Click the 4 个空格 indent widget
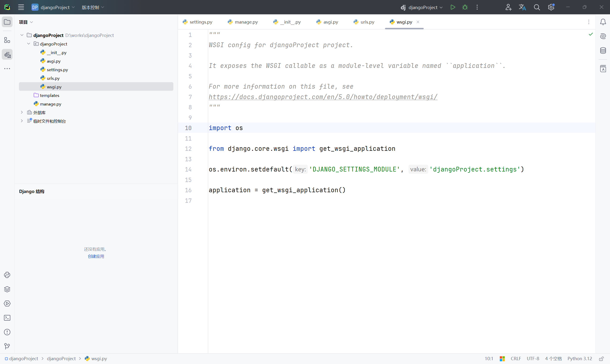The image size is (610, 364). tap(553, 359)
